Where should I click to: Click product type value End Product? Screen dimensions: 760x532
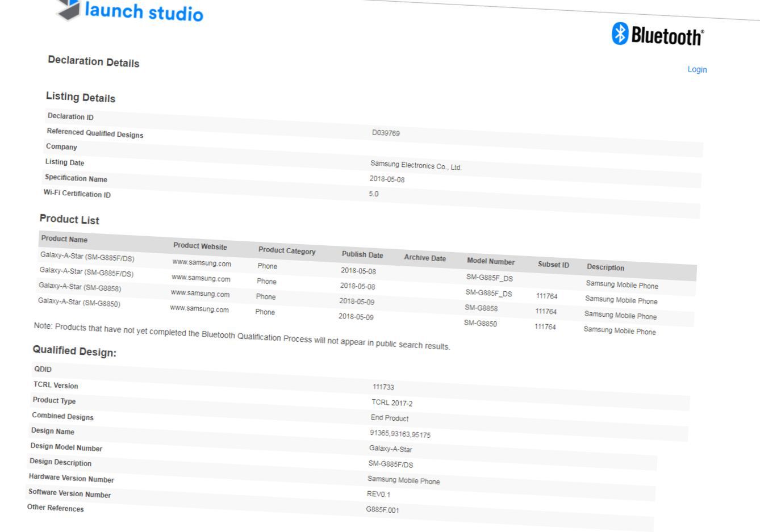(x=390, y=418)
